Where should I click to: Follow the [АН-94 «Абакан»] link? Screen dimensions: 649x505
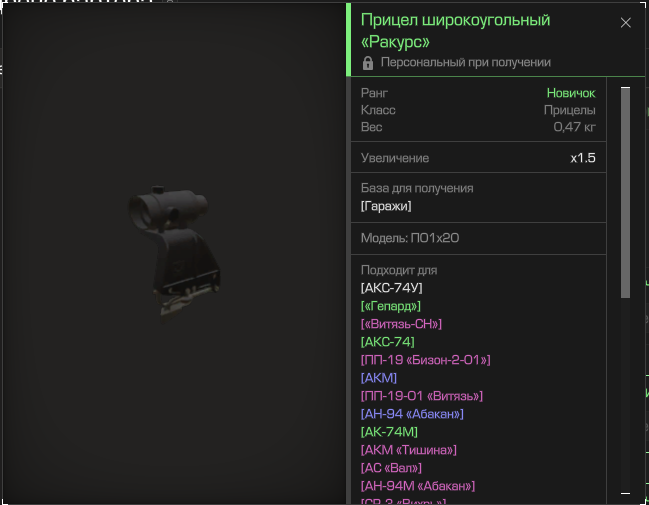pyautogui.click(x=412, y=414)
